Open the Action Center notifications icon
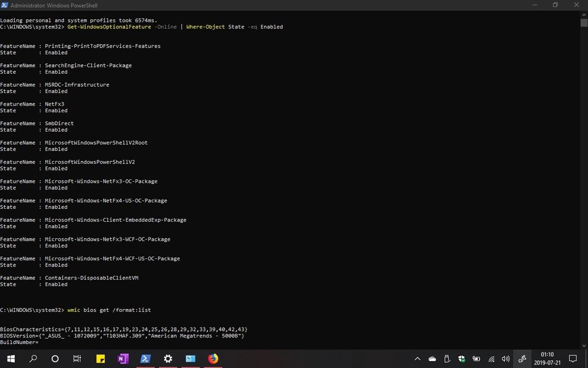This screenshot has width=588, height=368. [573, 359]
